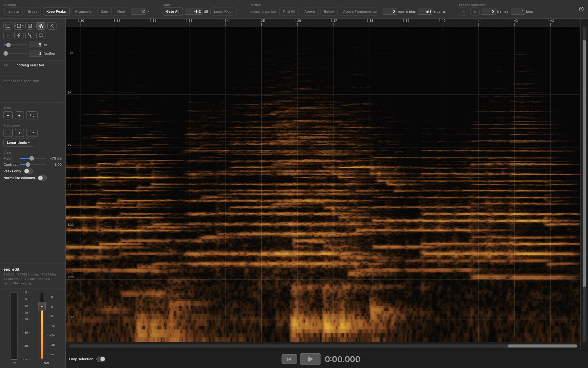The width and height of the screenshot is (588, 368).
Task: Toggle the Normalise columns switch
Action: (42, 178)
